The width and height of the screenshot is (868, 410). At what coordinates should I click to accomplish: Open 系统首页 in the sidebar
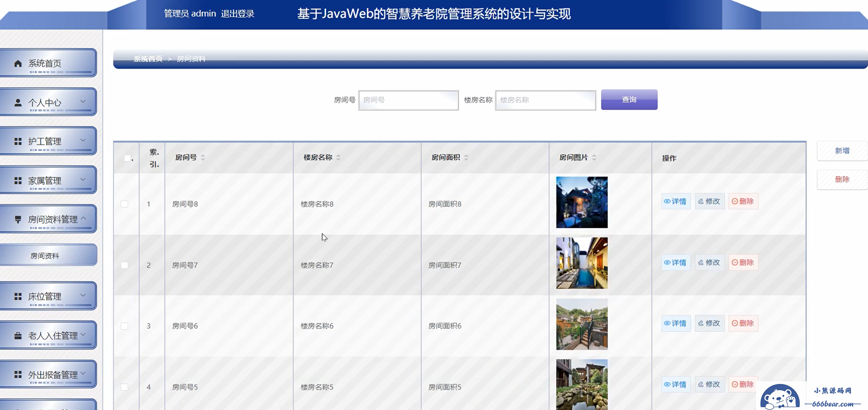click(x=48, y=63)
